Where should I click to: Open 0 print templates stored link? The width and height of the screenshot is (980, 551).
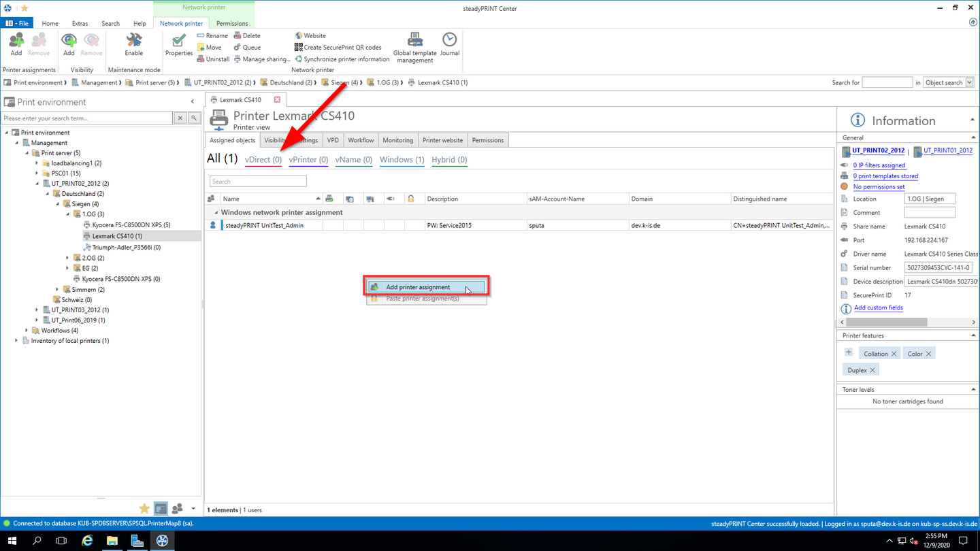[885, 176]
